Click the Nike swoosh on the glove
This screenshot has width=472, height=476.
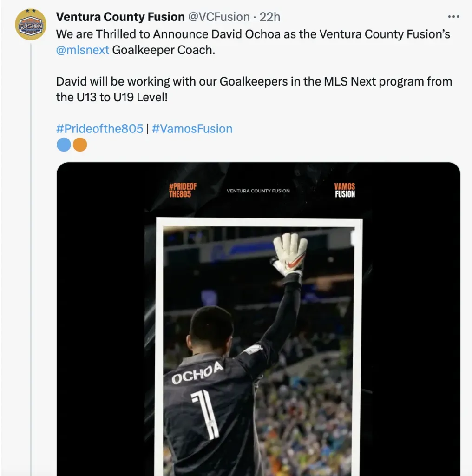coord(295,264)
